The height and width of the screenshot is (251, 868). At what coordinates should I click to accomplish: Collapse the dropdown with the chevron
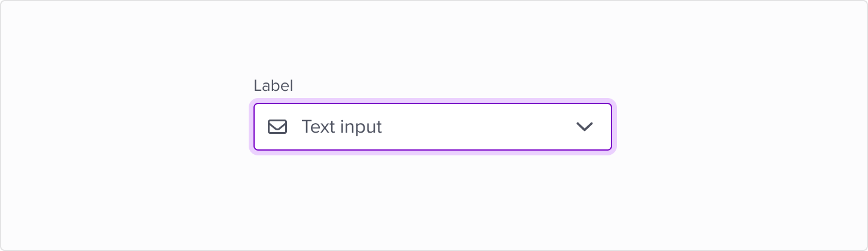[x=584, y=127]
